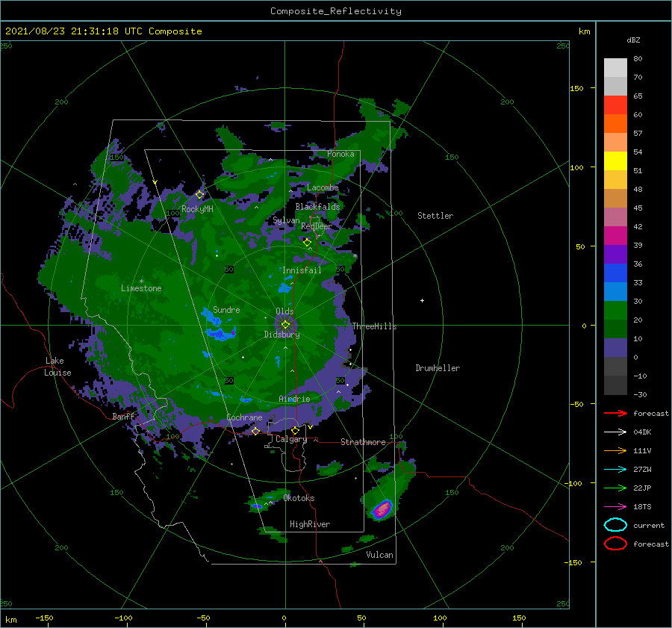Click the 18TS legend label
This screenshot has width=672, height=628.
[642, 507]
